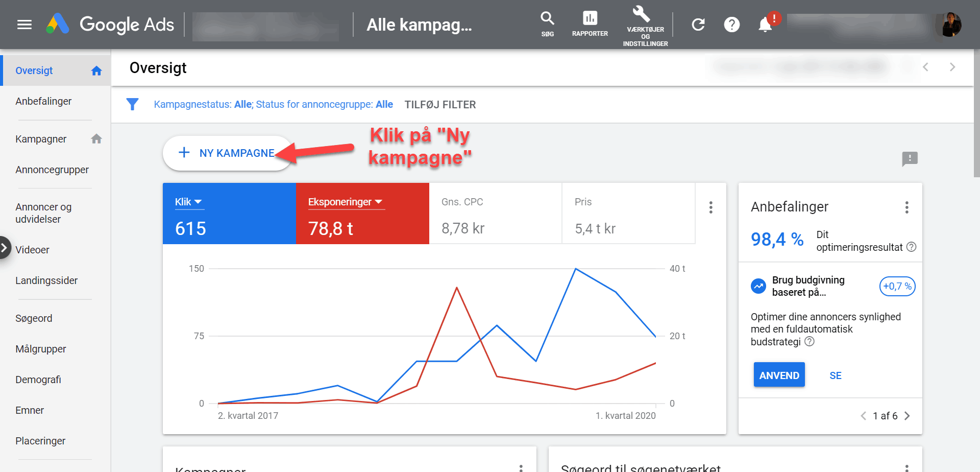
Task: Click Kampagnestatus: Alle filter
Action: pos(203,104)
